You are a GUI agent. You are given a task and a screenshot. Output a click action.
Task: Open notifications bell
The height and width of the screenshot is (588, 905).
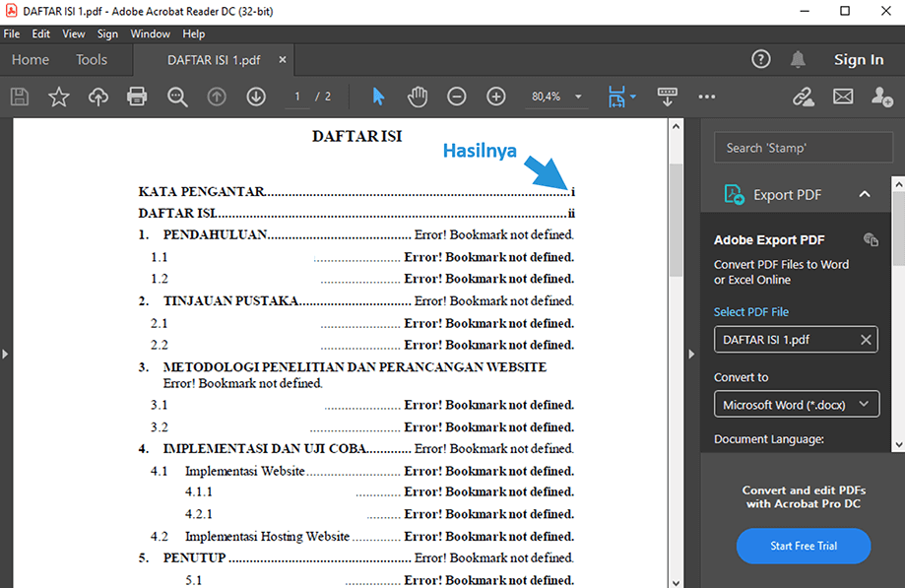coord(798,59)
